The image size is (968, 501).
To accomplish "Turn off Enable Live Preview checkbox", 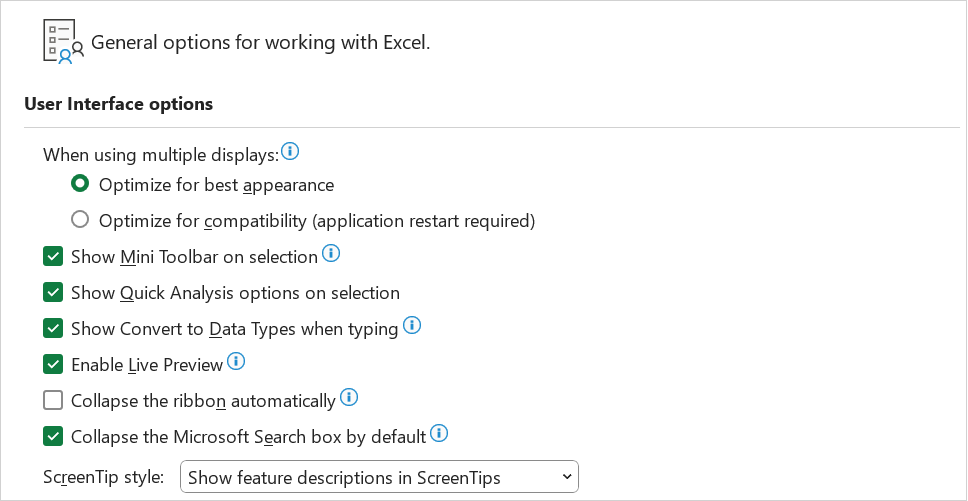I will 53,364.
